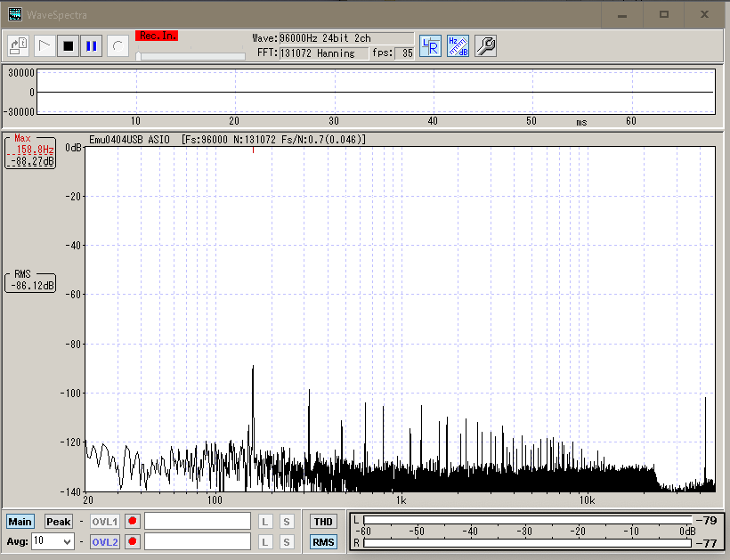Viewport: 730px width, 560px height.
Task: Click the R meter value -77
Action: point(707,543)
